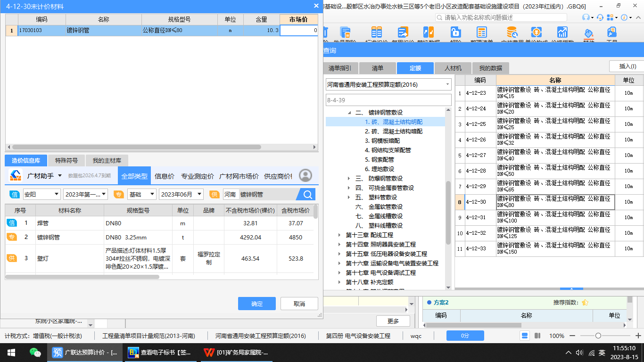The image size is (644, 362).
Task: Expand the 三、防爆钢管敷设 tree node
Action: click(x=349, y=179)
